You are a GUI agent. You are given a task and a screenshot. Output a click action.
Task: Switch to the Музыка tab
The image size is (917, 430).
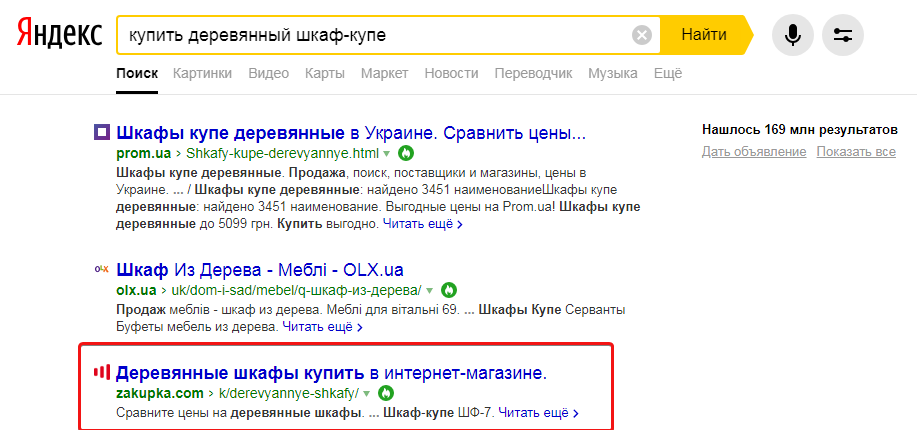613,74
